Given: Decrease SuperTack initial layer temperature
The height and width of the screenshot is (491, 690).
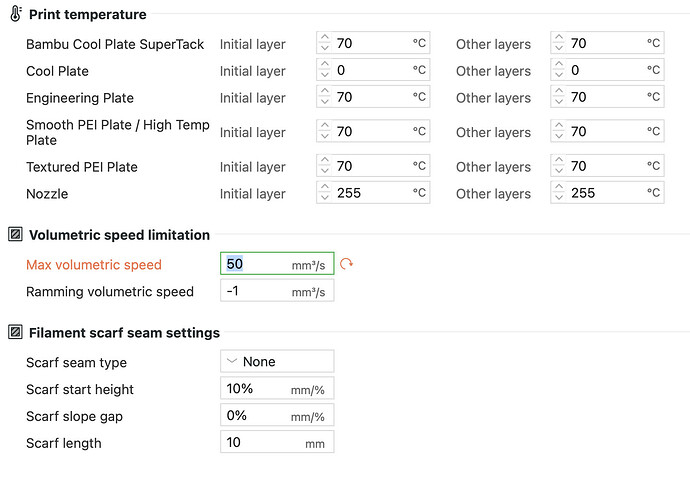Looking at the screenshot, I should pyautogui.click(x=325, y=48).
